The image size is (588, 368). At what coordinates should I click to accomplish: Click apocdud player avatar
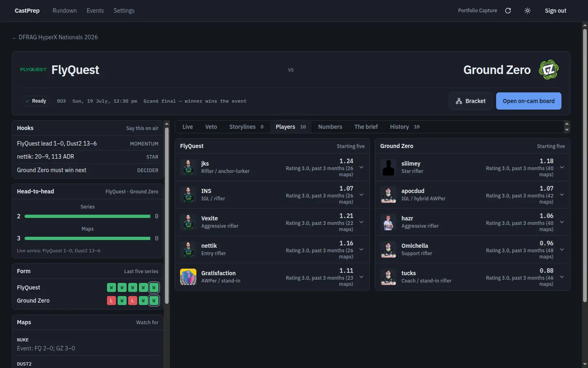click(388, 195)
